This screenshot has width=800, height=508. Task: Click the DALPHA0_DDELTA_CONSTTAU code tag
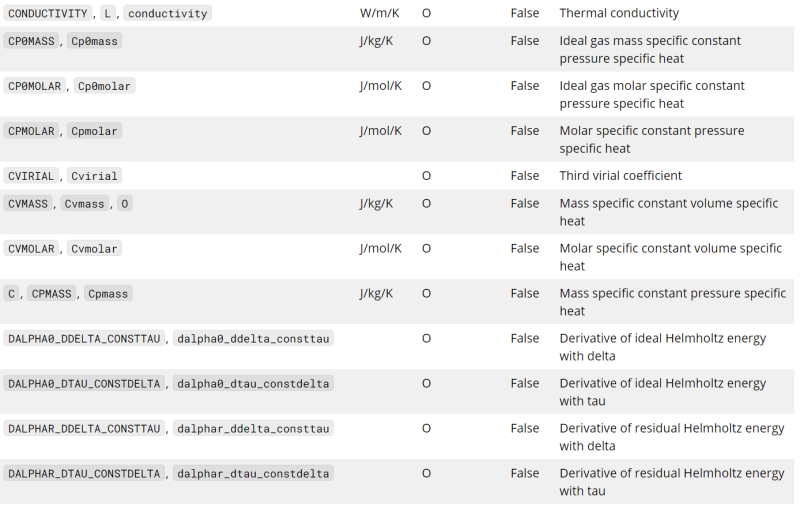(84, 339)
